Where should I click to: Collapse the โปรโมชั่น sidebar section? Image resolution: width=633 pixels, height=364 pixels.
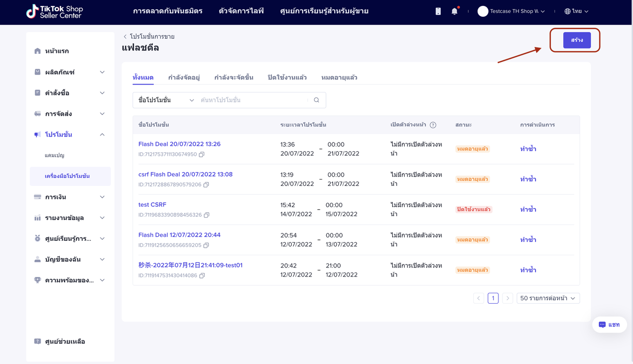pos(102,135)
